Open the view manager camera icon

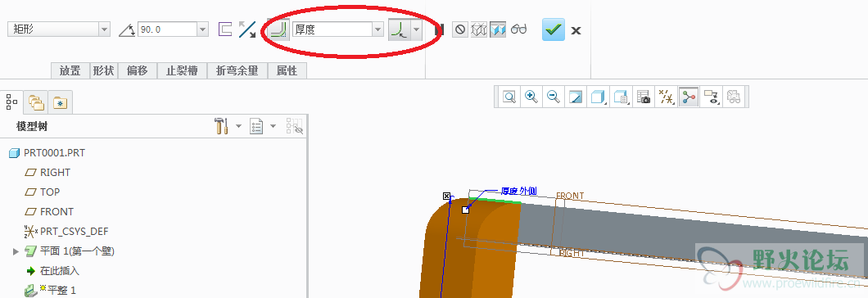click(x=644, y=97)
